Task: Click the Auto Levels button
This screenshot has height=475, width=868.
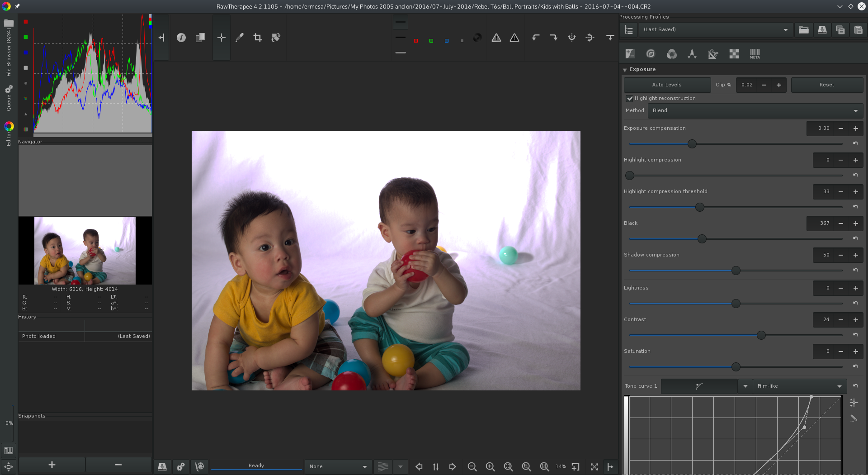Action: pyautogui.click(x=667, y=85)
